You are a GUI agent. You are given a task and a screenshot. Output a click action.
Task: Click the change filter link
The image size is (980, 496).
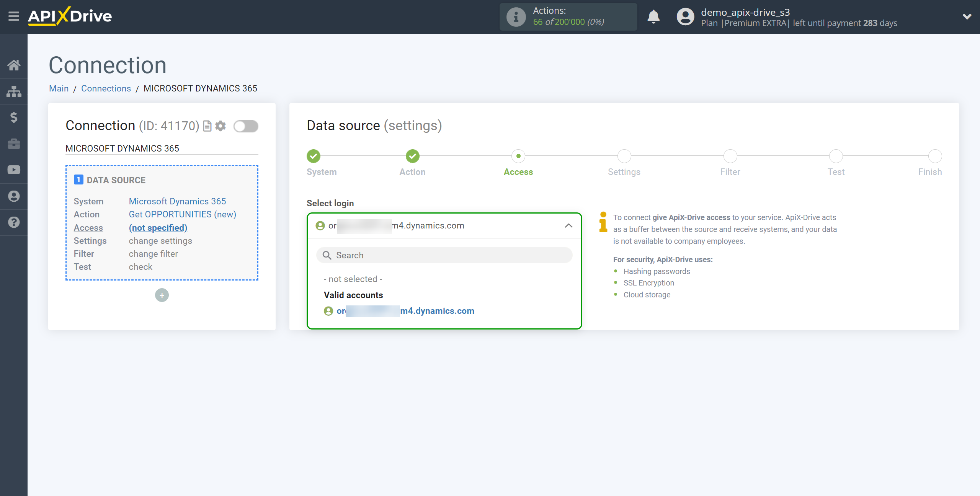(x=153, y=253)
